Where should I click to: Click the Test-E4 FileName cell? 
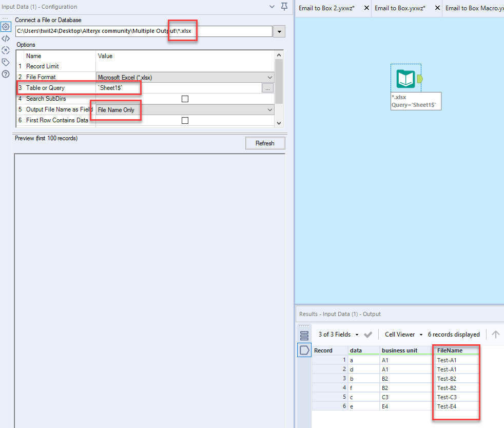point(456,406)
